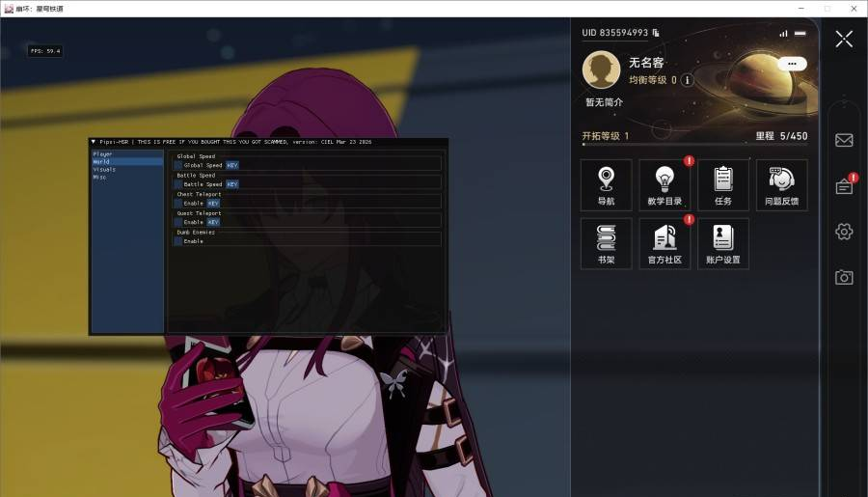Close the game window
The width and height of the screenshot is (868, 497).
coord(854,9)
